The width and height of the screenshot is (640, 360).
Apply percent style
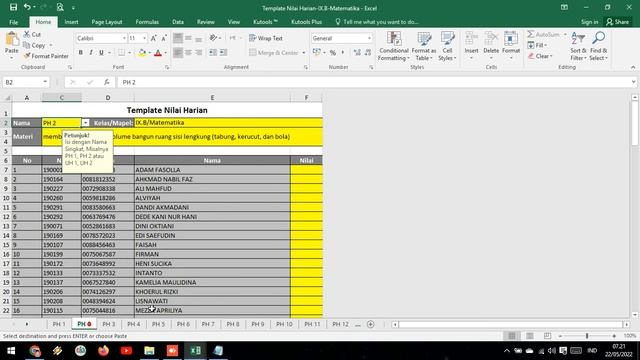[x=333, y=53]
